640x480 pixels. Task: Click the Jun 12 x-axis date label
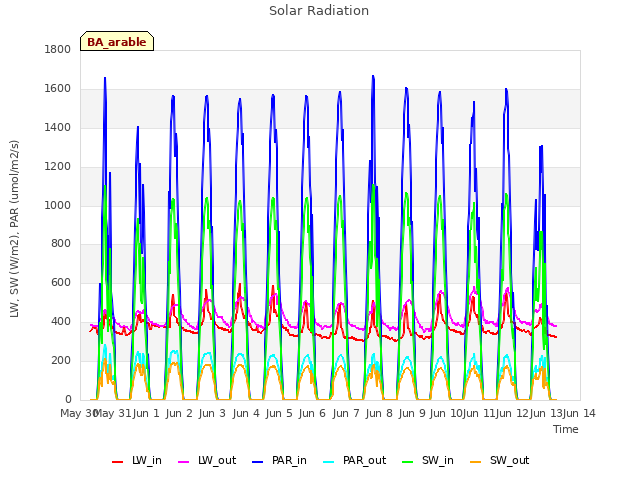coord(513,413)
